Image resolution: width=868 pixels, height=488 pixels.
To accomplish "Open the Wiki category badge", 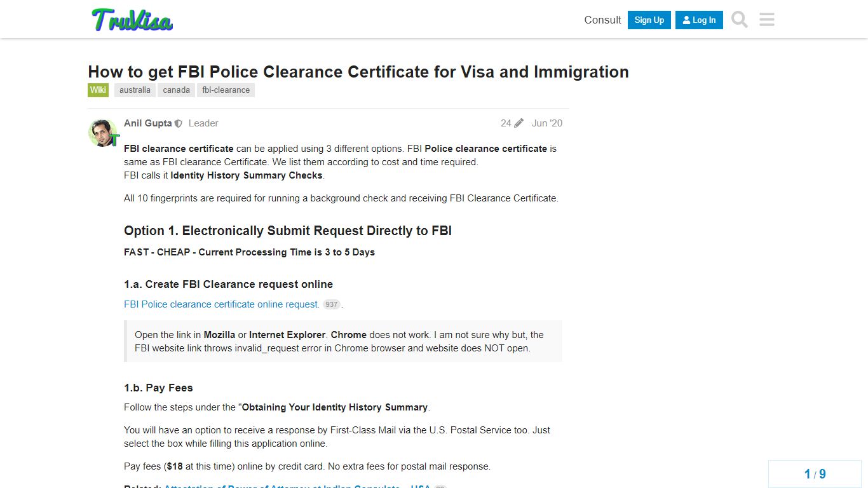I will (x=98, y=90).
